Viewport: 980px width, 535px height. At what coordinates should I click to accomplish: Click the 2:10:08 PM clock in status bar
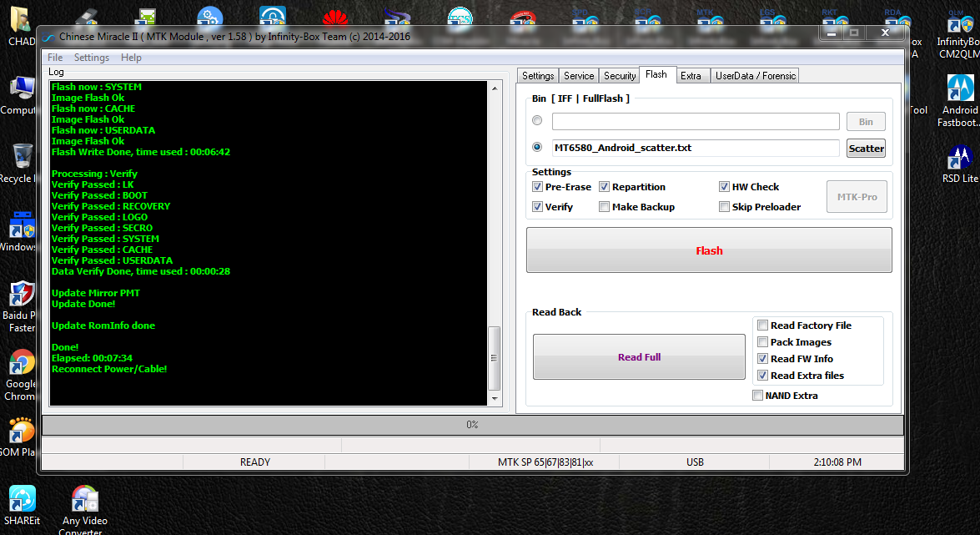click(x=837, y=462)
